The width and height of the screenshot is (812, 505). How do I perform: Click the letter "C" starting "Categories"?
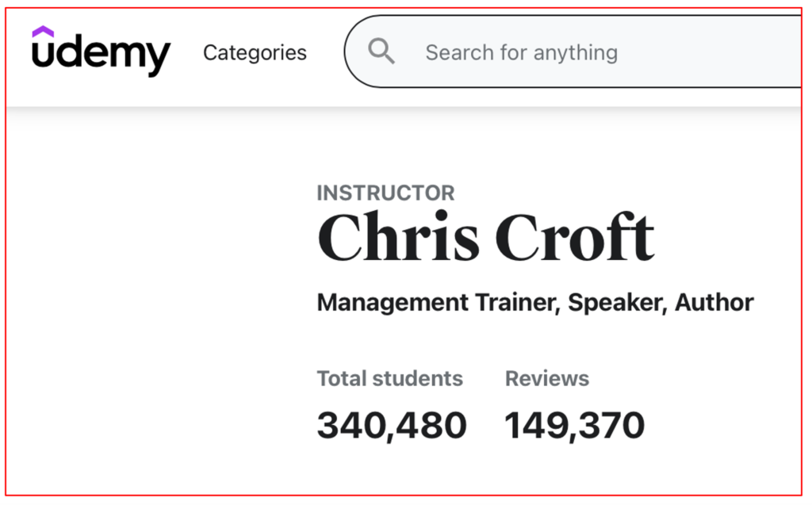(x=210, y=53)
